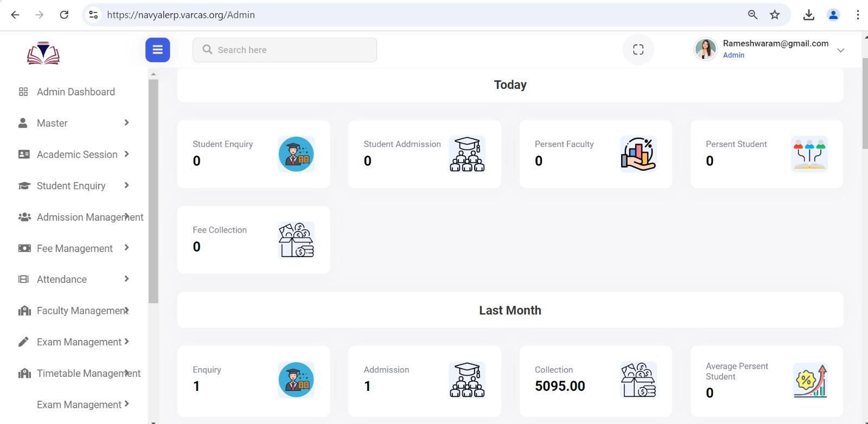Click the school logo in sidebar header
Image resolution: width=868 pixels, height=424 pixels.
point(43,53)
